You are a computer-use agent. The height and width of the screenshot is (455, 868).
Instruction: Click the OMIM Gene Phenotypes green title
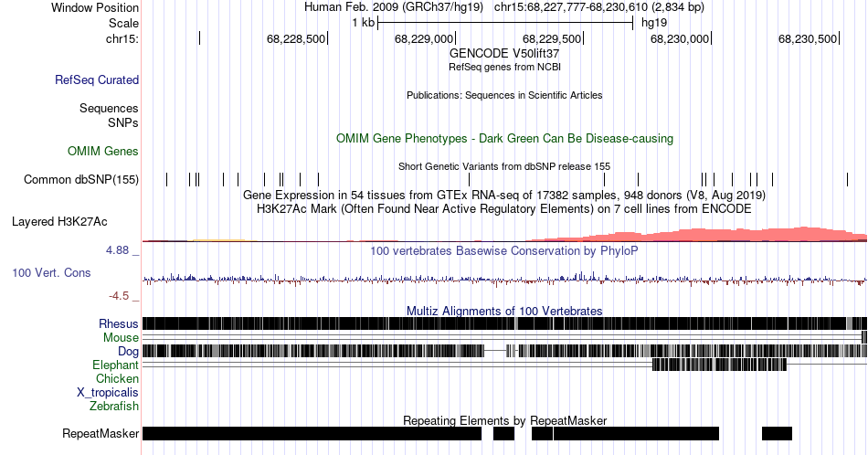(504, 138)
